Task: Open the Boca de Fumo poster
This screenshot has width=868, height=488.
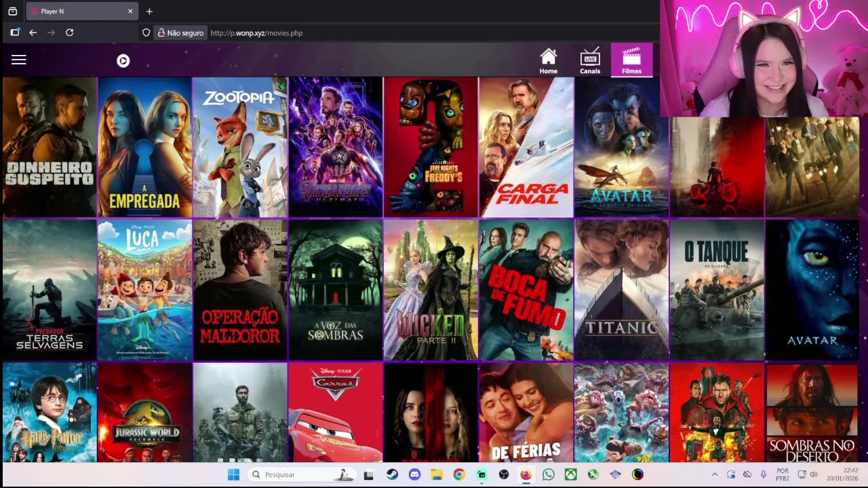Action: [x=526, y=289]
